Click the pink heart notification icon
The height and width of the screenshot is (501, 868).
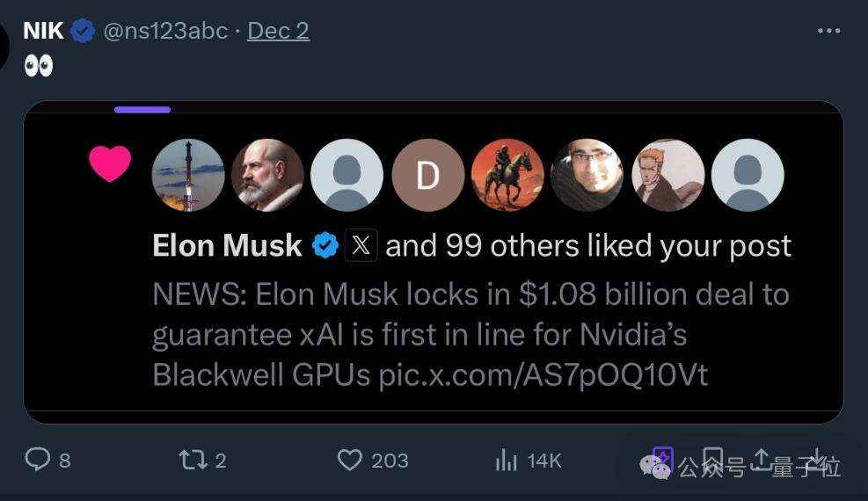pyautogui.click(x=110, y=164)
